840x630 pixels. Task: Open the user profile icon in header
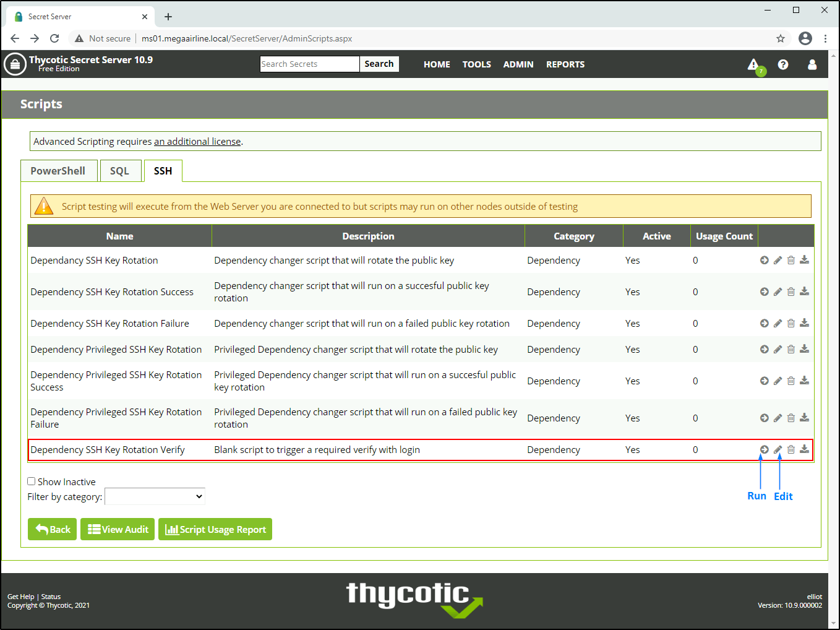tap(812, 64)
